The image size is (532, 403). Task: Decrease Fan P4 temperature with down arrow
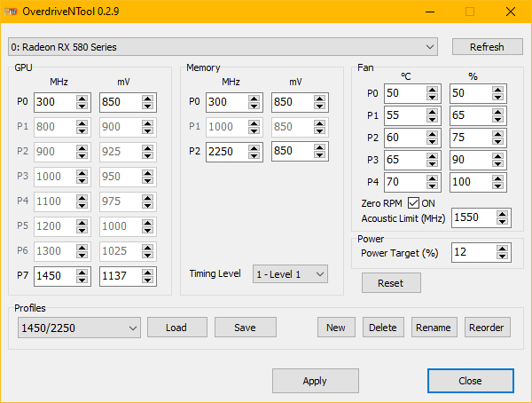(x=433, y=186)
